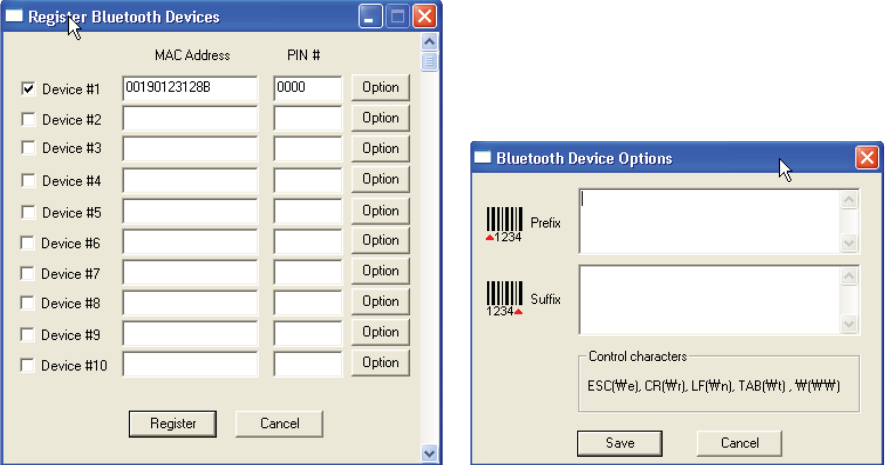Click the Device #6 PIN field
885x465 pixels.
pyautogui.click(x=308, y=242)
